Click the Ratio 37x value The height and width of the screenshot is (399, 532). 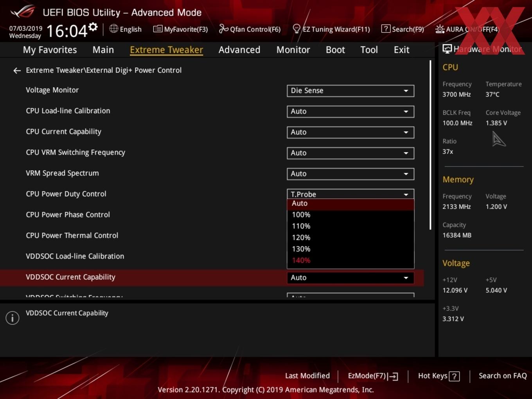point(448,151)
